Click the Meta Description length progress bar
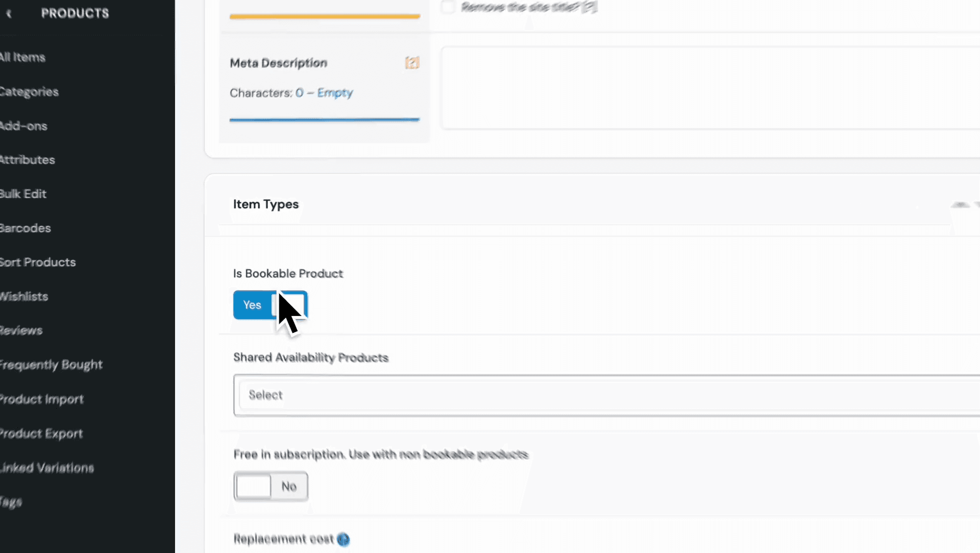This screenshot has height=553, width=980. point(325,120)
